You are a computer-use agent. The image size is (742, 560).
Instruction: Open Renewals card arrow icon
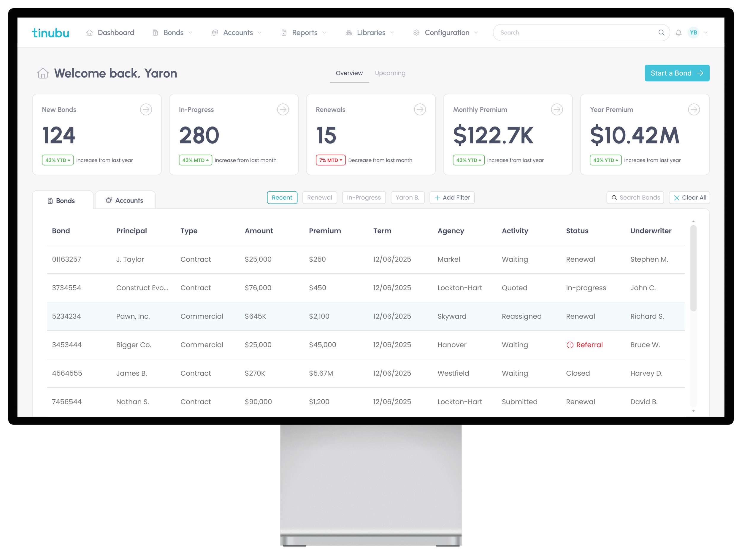[420, 109]
